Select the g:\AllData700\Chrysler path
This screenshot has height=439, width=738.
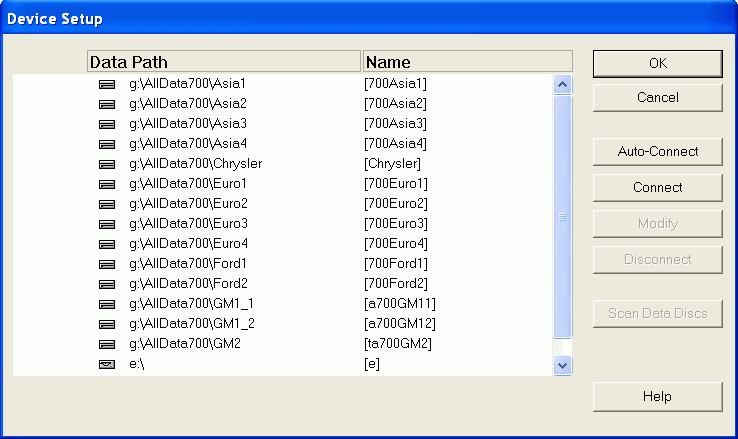pyautogui.click(x=195, y=164)
